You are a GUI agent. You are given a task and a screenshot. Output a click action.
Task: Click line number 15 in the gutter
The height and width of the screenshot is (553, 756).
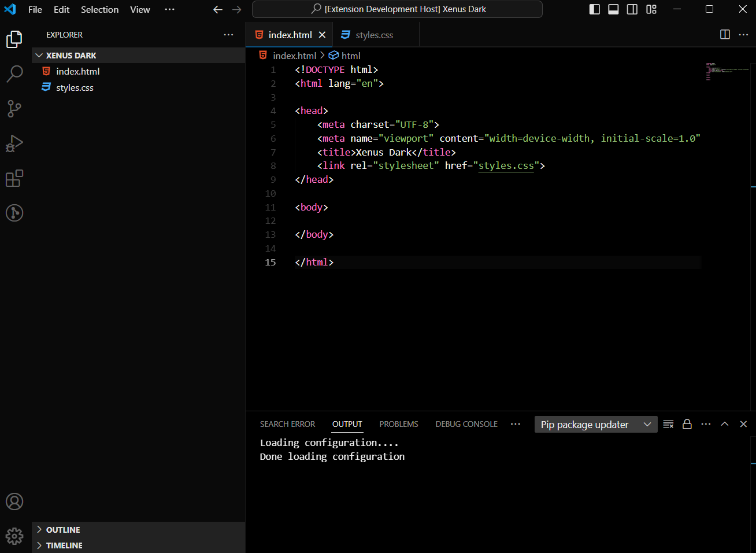coord(270,262)
